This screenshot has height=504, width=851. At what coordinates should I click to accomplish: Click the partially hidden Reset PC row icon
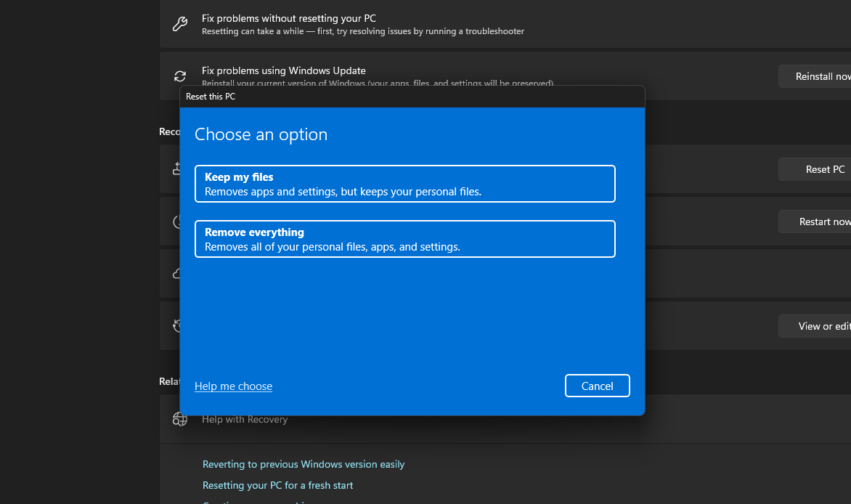point(176,169)
